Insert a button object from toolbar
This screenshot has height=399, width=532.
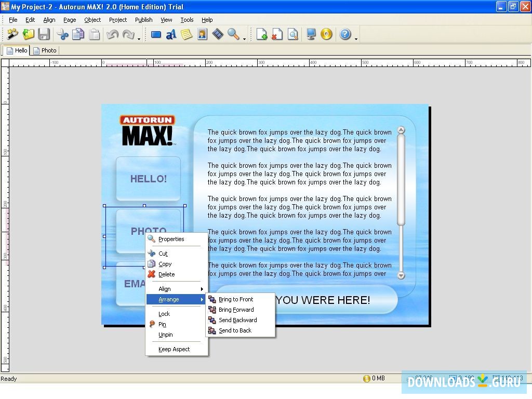point(156,34)
